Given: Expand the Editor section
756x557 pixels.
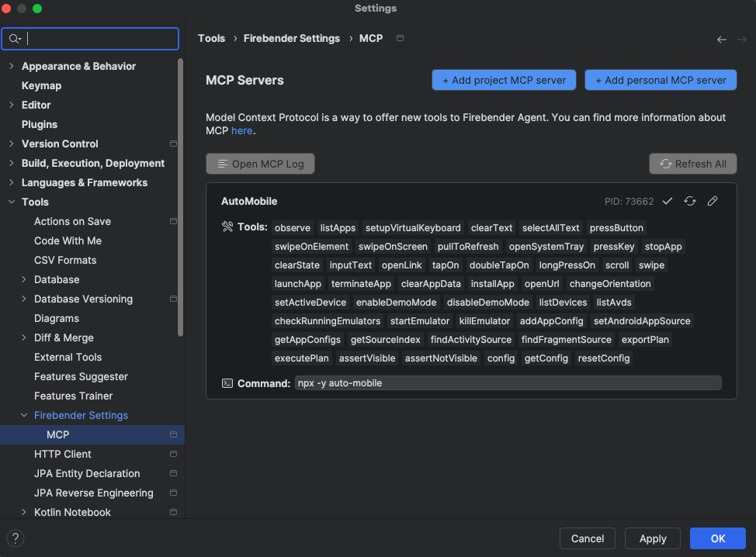Looking at the screenshot, I should click(12, 105).
